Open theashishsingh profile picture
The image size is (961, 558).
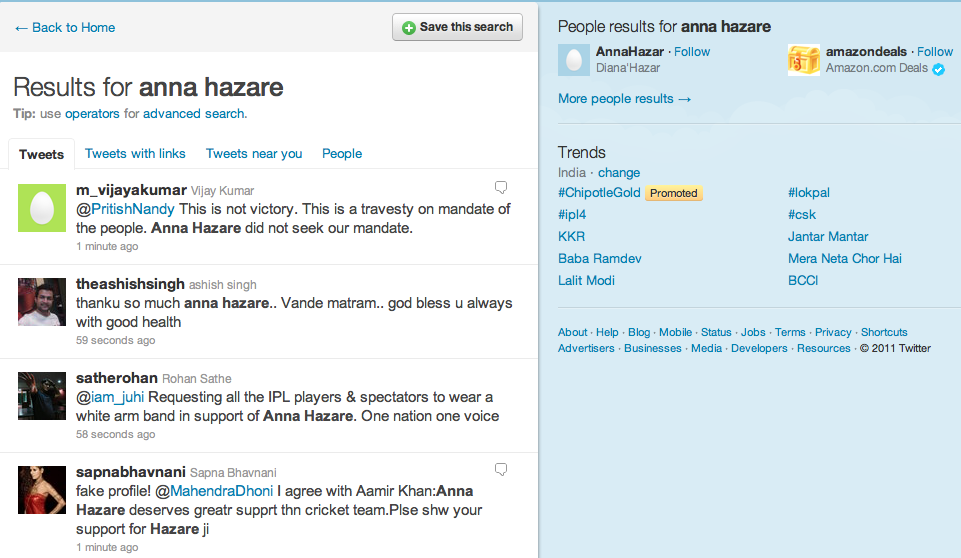[42, 302]
